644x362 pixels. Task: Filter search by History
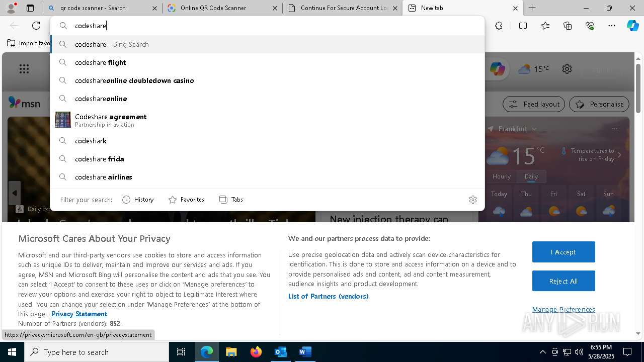pos(138,200)
